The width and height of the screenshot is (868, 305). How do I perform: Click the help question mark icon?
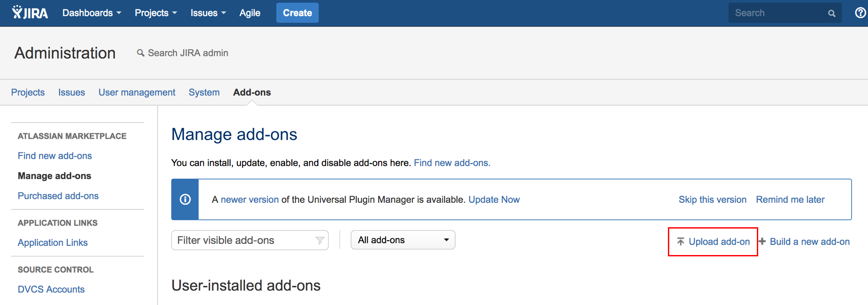(860, 13)
